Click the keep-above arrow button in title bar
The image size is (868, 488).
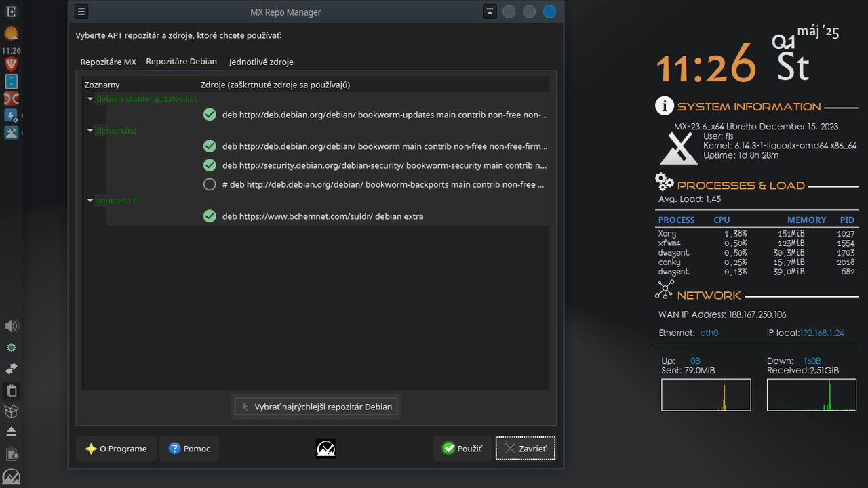490,12
